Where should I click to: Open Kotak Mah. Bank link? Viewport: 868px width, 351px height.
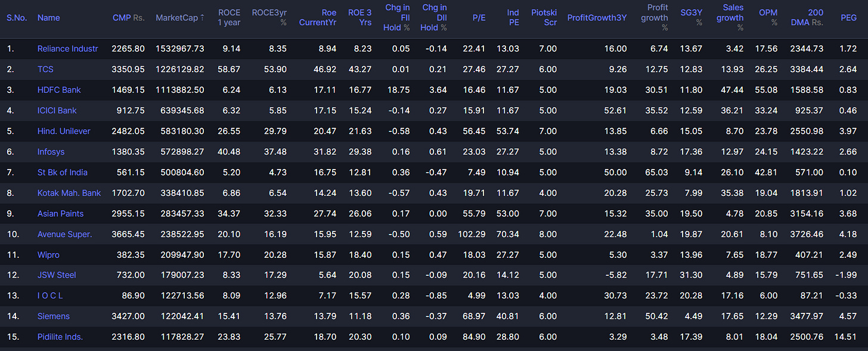[x=69, y=193]
